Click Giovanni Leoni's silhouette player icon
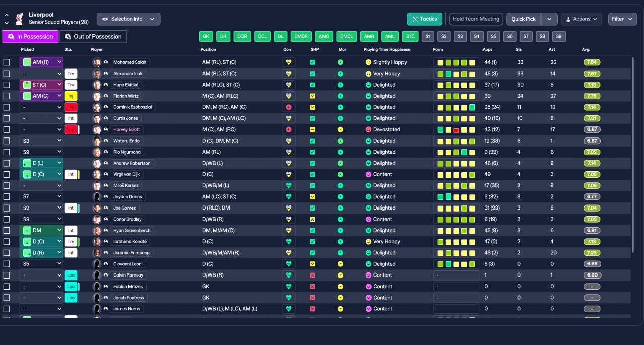The width and height of the screenshot is (644, 345). click(x=97, y=264)
